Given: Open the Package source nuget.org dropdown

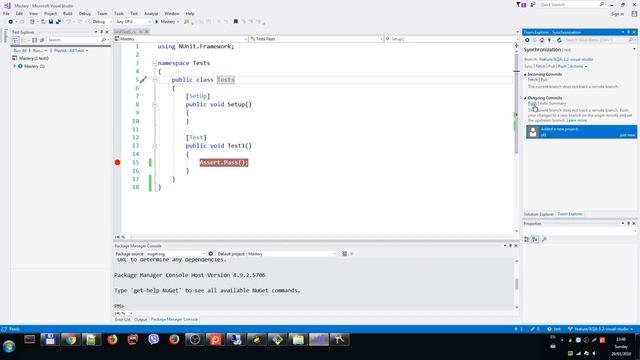Looking at the screenshot, I should click(176, 254).
